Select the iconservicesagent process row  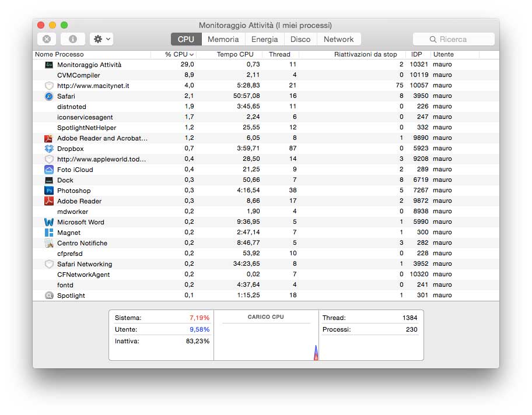(266, 117)
